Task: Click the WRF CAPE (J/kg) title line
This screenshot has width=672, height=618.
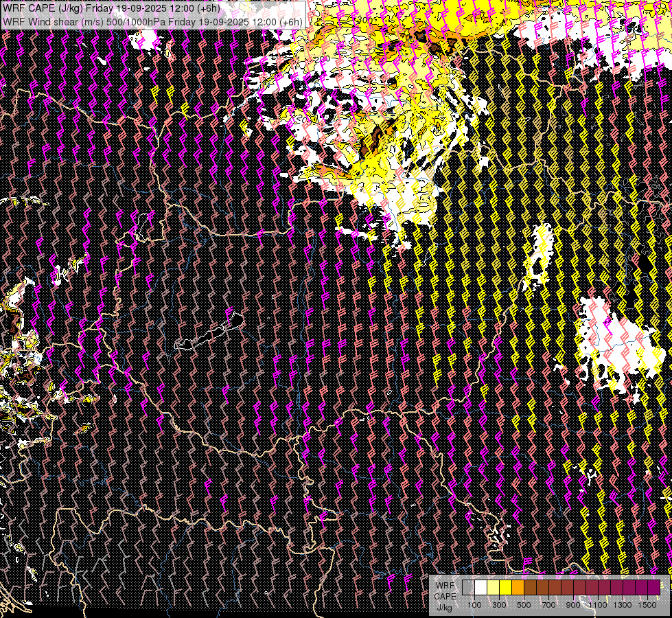Action: coord(111,8)
